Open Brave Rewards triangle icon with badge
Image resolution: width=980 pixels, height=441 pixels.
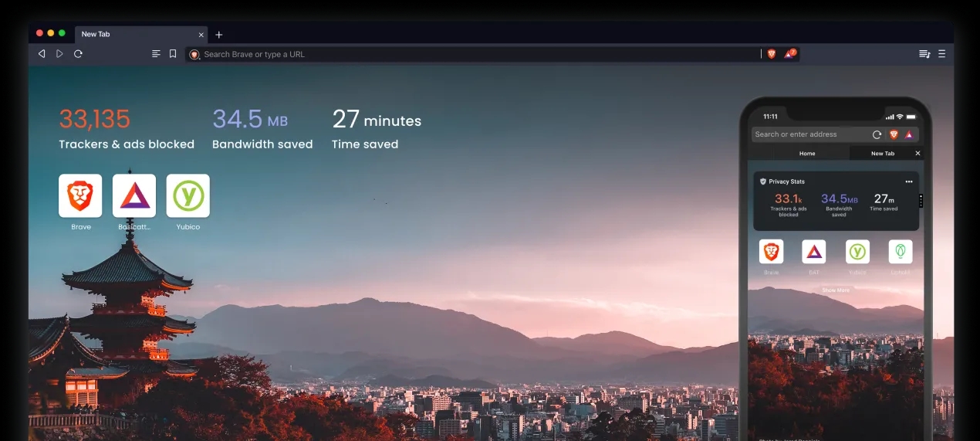click(789, 54)
